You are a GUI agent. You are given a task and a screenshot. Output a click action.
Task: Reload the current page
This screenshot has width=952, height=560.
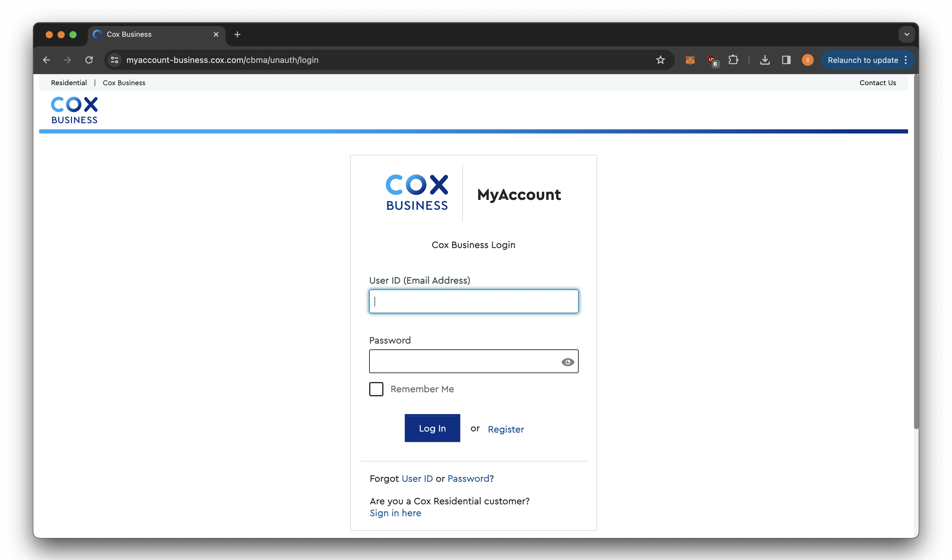pyautogui.click(x=89, y=60)
